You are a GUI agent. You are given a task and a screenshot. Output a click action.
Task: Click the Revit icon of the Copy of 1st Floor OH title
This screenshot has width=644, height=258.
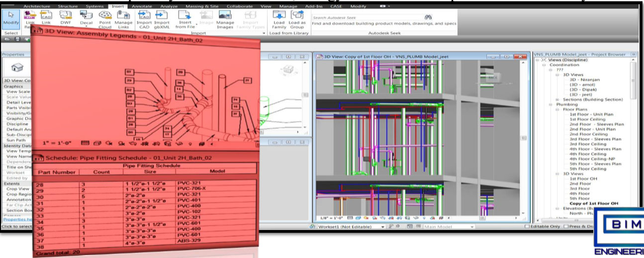coord(320,57)
